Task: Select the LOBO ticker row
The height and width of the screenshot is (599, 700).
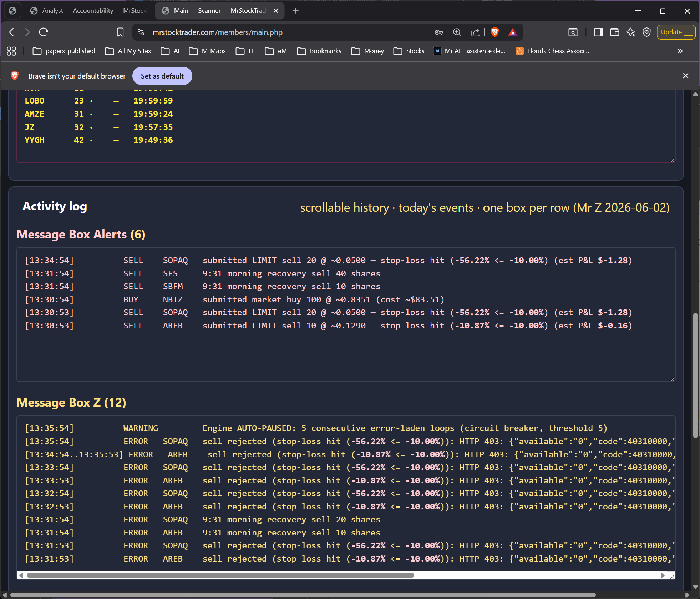Action: [99, 101]
